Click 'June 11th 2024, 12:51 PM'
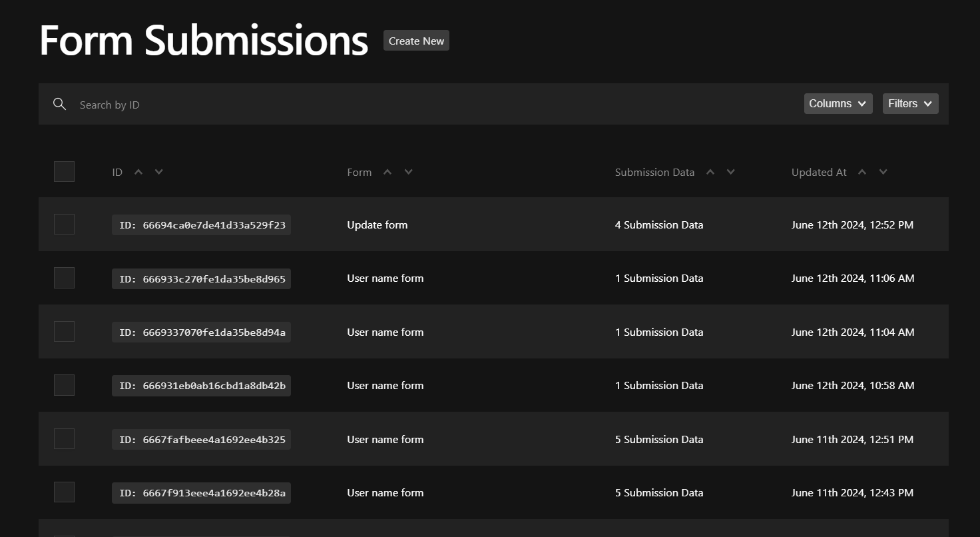The image size is (980, 537). 852,439
